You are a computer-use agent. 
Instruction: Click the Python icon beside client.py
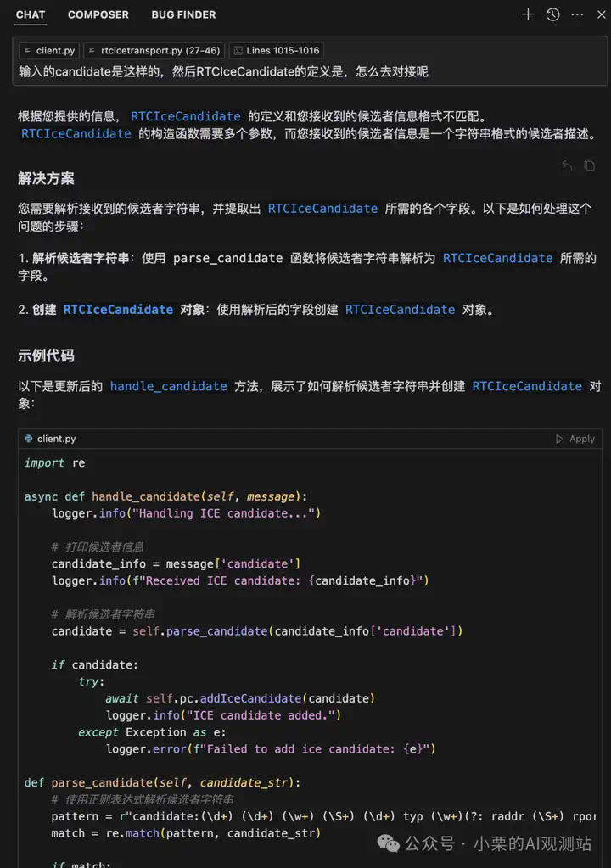point(28,439)
